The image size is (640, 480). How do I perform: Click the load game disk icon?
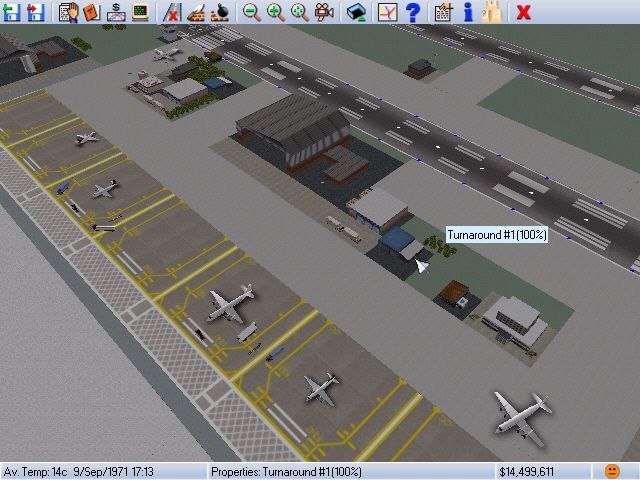click(13, 12)
